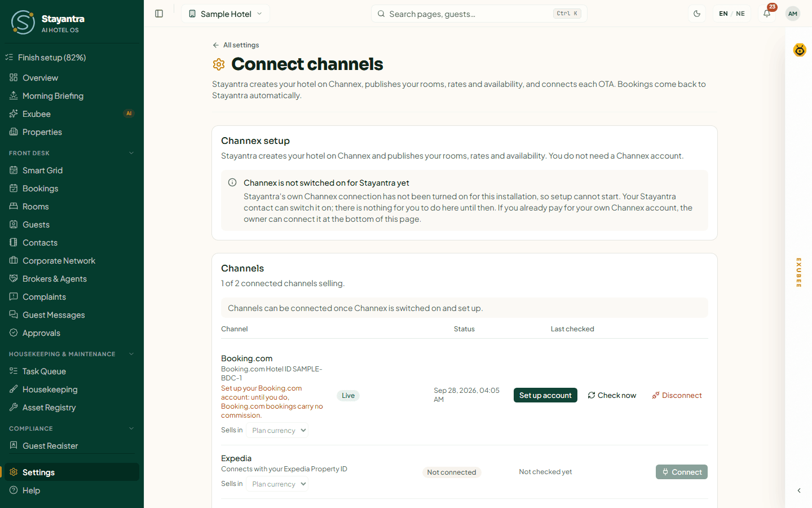Open Exubee AI in sidebar
This screenshot has height=508, width=812.
(72, 114)
